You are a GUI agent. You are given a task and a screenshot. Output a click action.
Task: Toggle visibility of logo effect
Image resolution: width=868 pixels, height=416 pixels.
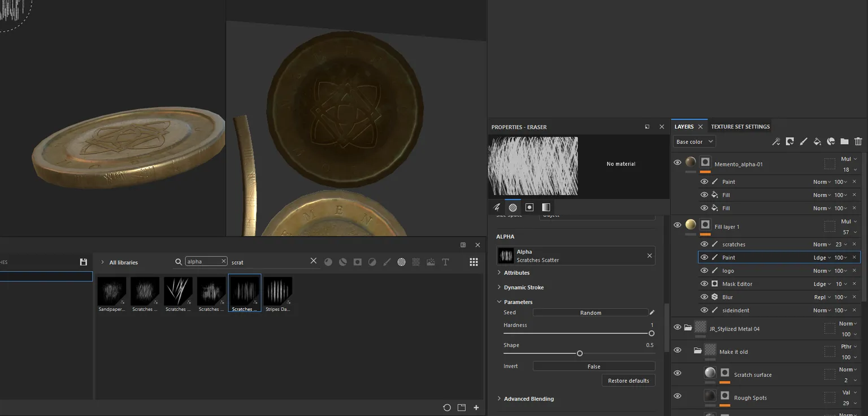point(704,271)
